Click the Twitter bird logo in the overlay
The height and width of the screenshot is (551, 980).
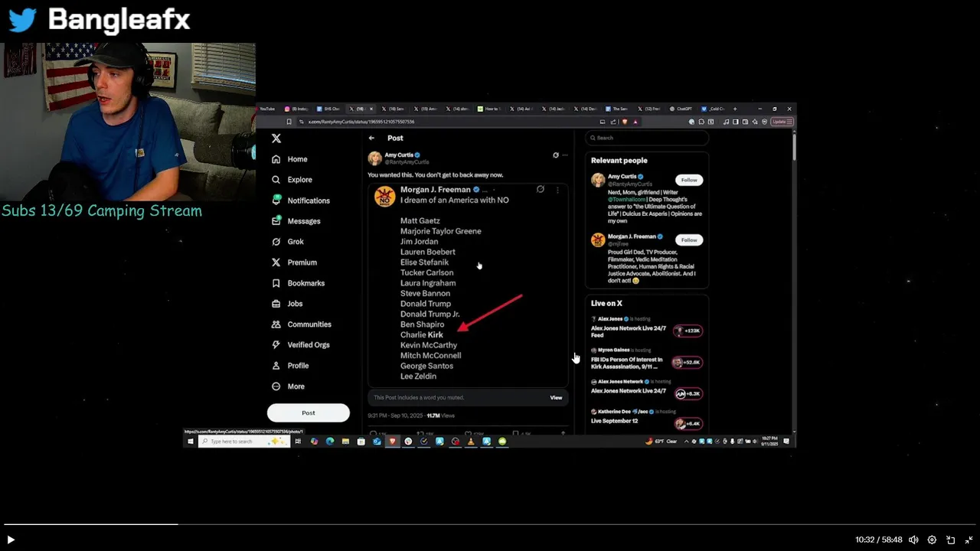coord(23,20)
